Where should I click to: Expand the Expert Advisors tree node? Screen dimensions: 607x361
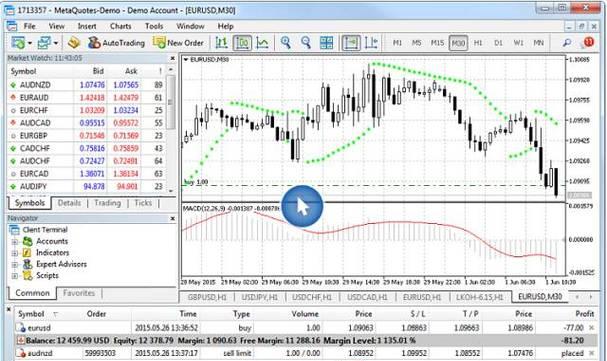[15, 265]
